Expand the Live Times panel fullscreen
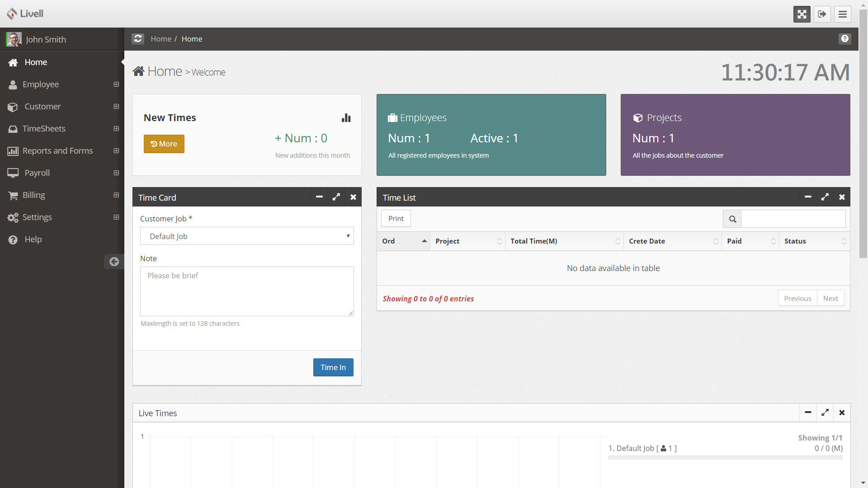The width and height of the screenshot is (868, 488). pos(825,413)
